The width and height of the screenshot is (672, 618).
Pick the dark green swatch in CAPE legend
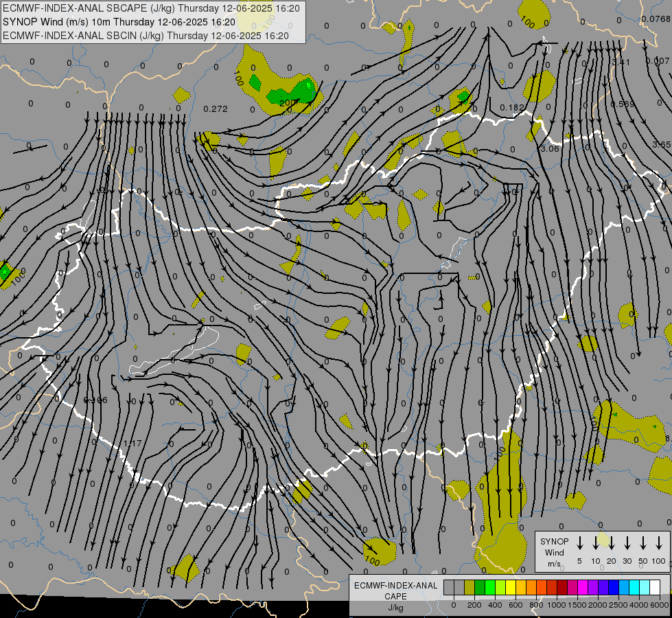pos(480,587)
